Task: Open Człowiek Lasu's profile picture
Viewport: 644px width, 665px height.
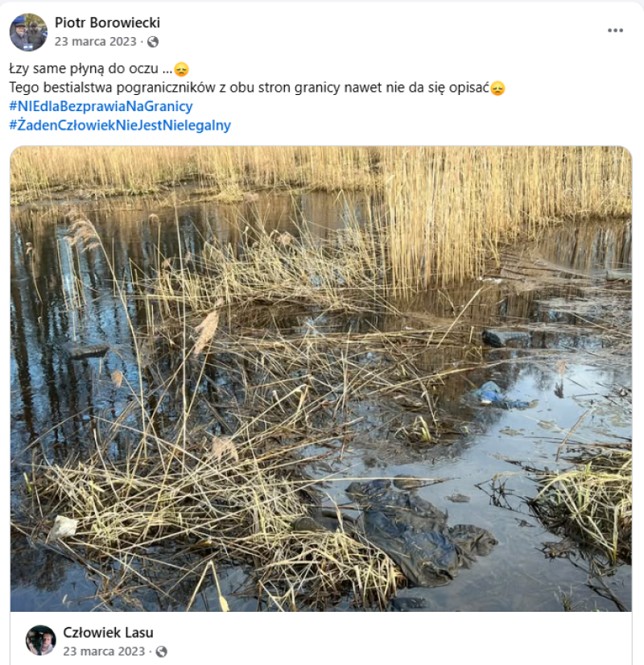Action: coord(41,640)
